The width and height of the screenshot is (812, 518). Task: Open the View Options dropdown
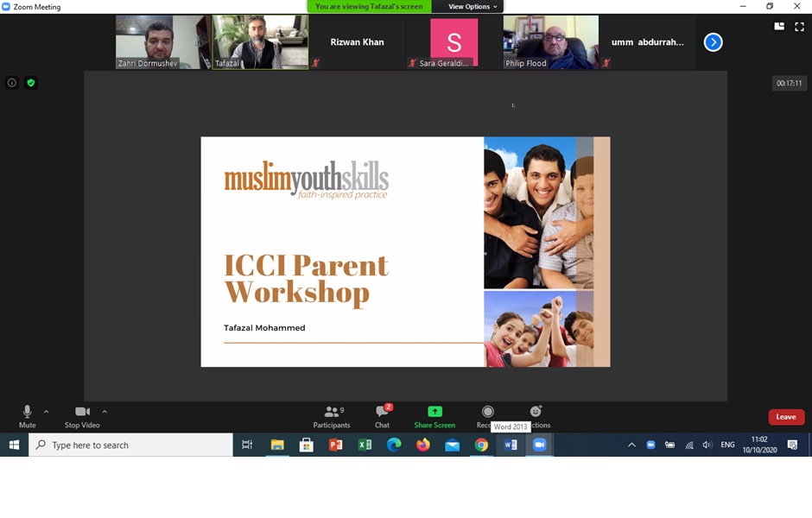point(473,7)
